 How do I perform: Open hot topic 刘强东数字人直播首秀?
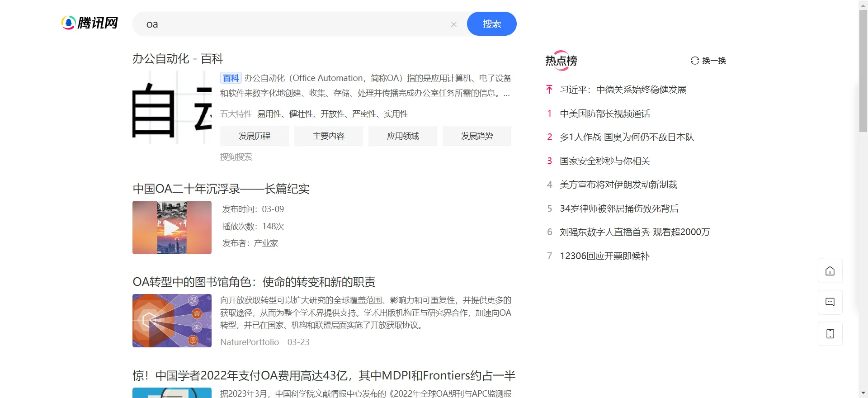click(x=635, y=232)
